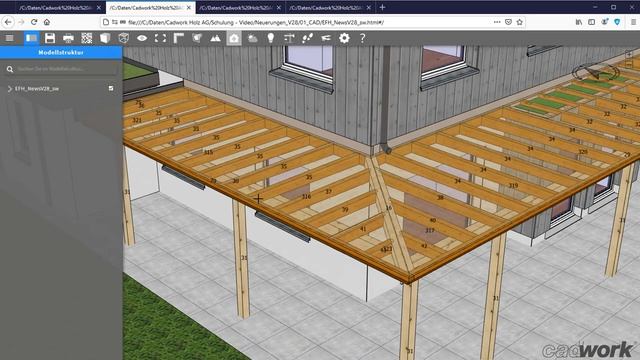Open the Firefox application menu
Image resolution: width=640 pixels, height=360 pixels.
pos(633,22)
